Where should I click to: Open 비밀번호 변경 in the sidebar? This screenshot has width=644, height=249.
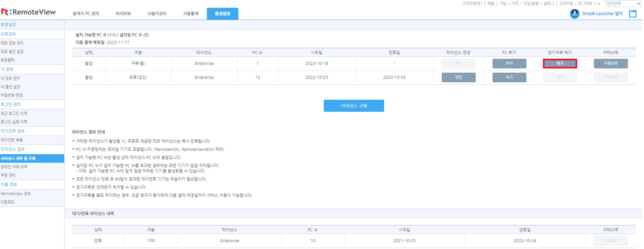(x=12, y=95)
